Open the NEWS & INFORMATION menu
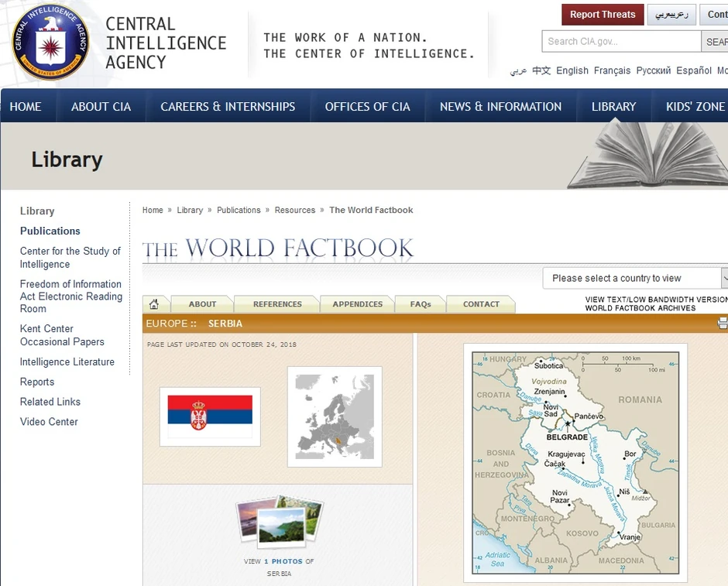 500,106
